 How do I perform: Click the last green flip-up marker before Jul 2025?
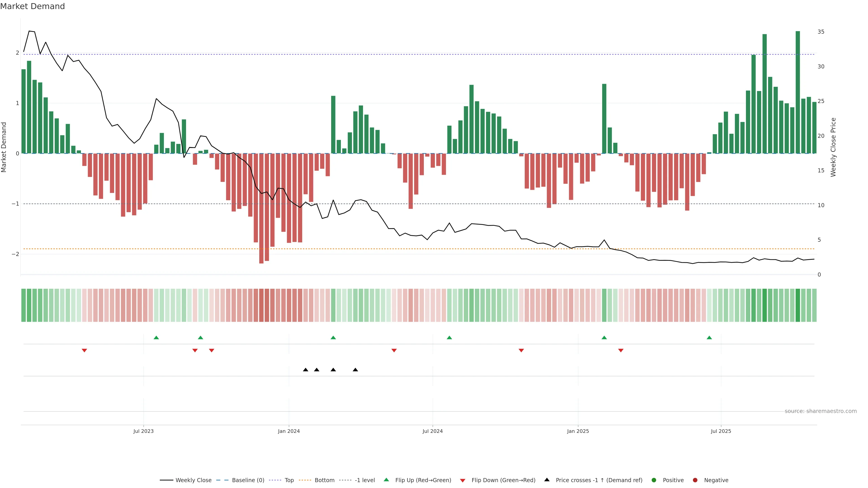click(709, 338)
